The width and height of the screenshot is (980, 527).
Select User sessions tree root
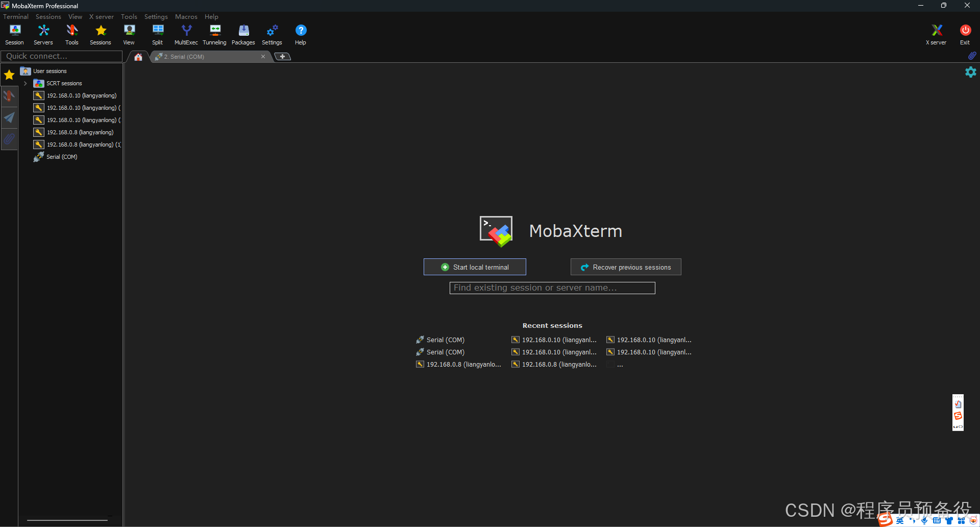click(50, 71)
